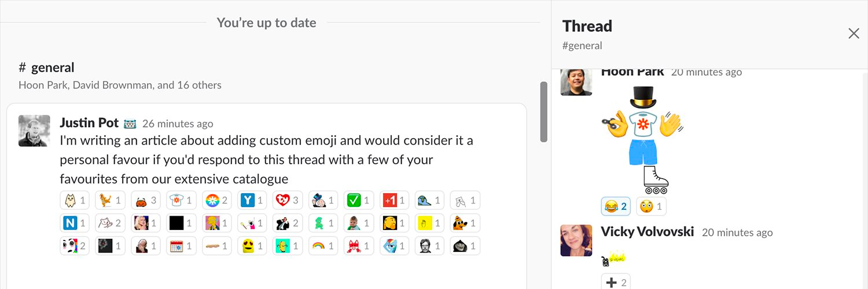Click the channel message list scrollbar
This screenshot has height=289, width=868.
[543, 112]
